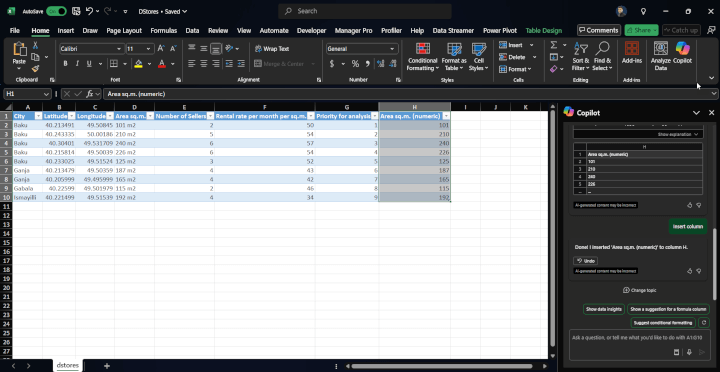Switch to the Data tab
This screenshot has width=720, height=372.
pos(192,30)
